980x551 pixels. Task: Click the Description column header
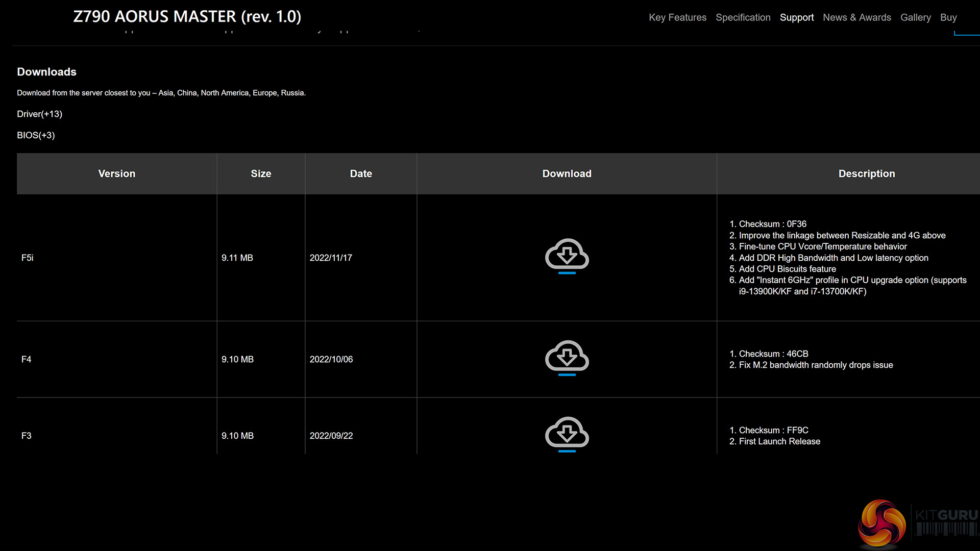(866, 173)
